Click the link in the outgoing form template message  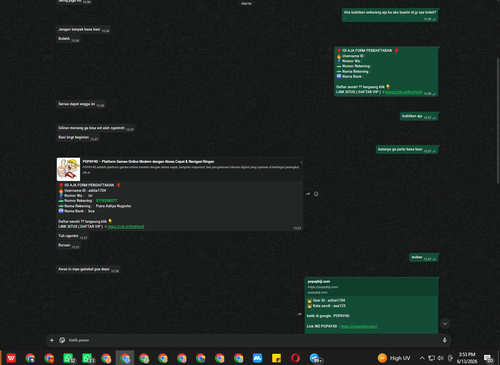click(404, 92)
